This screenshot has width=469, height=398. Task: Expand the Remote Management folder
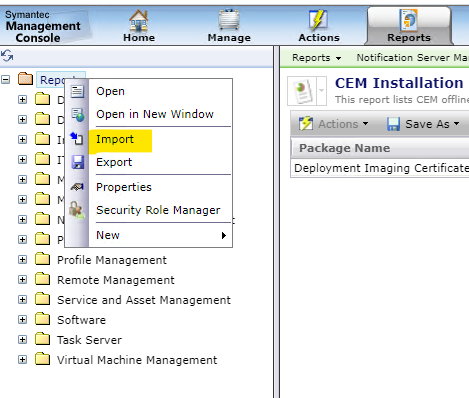click(x=22, y=280)
